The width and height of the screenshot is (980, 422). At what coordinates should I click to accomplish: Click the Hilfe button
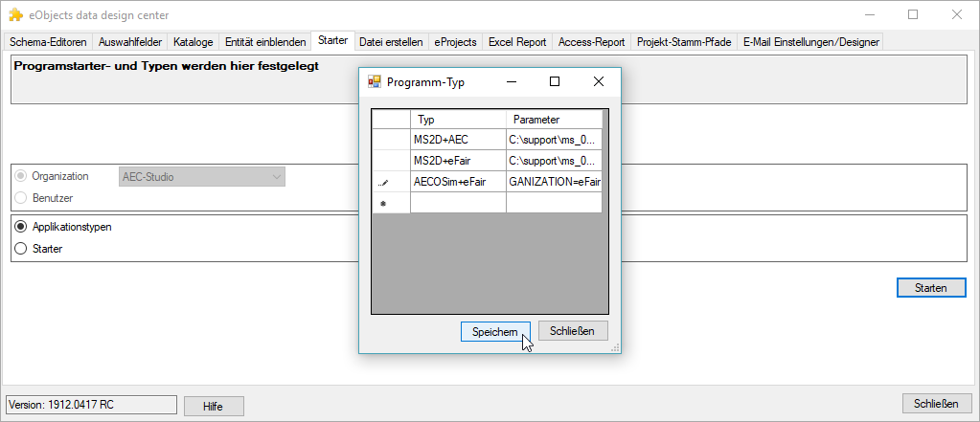214,407
